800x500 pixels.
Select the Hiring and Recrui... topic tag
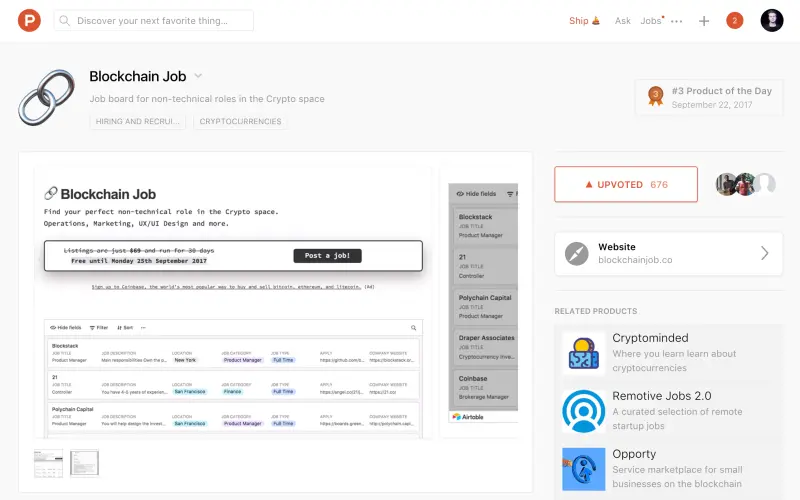point(138,121)
